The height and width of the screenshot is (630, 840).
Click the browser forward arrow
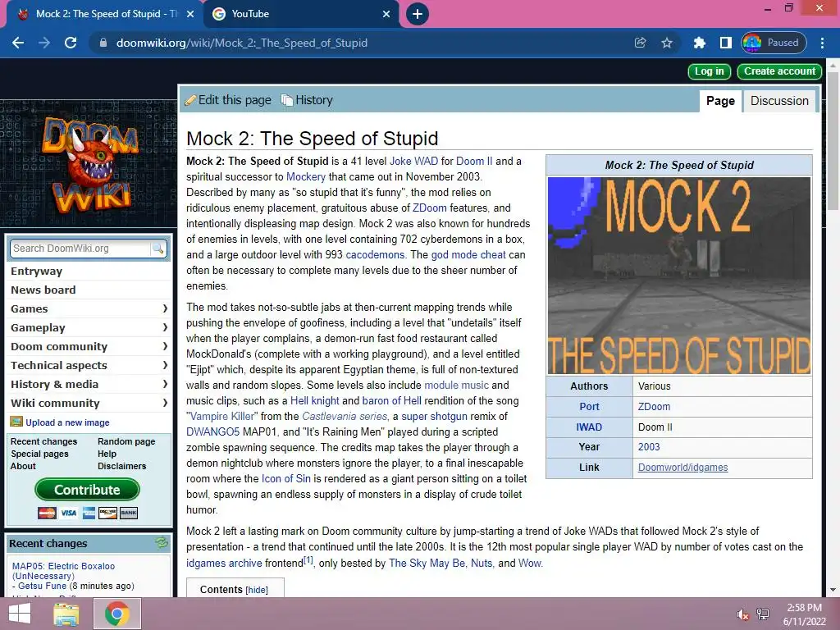[44, 43]
